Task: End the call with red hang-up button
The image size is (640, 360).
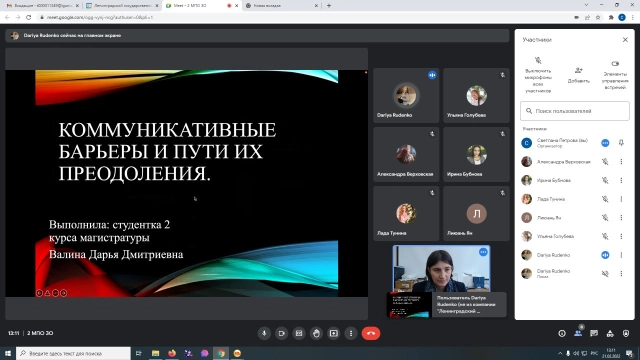Action: (371, 333)
